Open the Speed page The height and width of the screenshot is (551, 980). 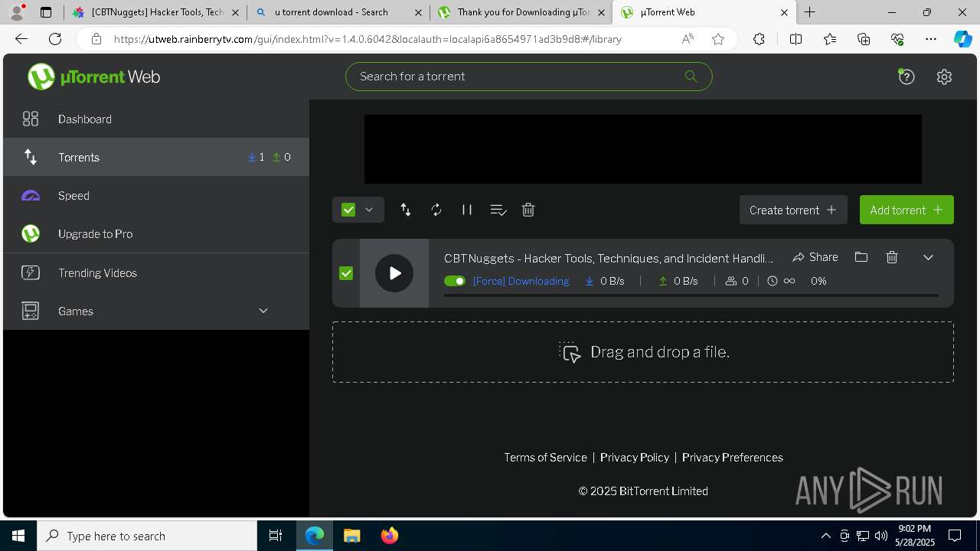point(156,195)
